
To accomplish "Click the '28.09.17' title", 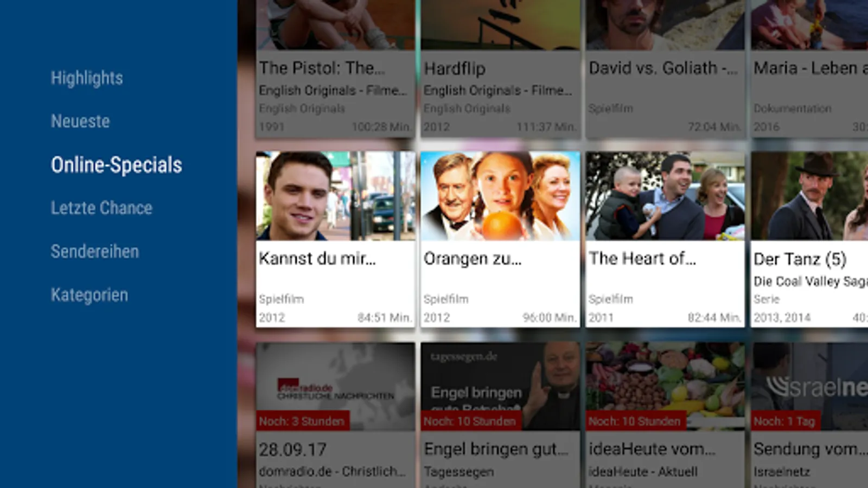I will pos(292,450).
